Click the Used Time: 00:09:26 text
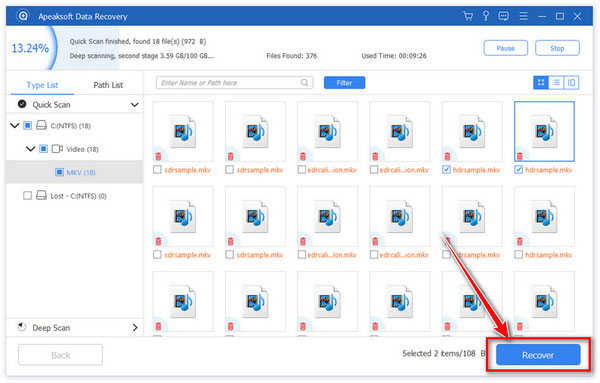 coord(394,55)
